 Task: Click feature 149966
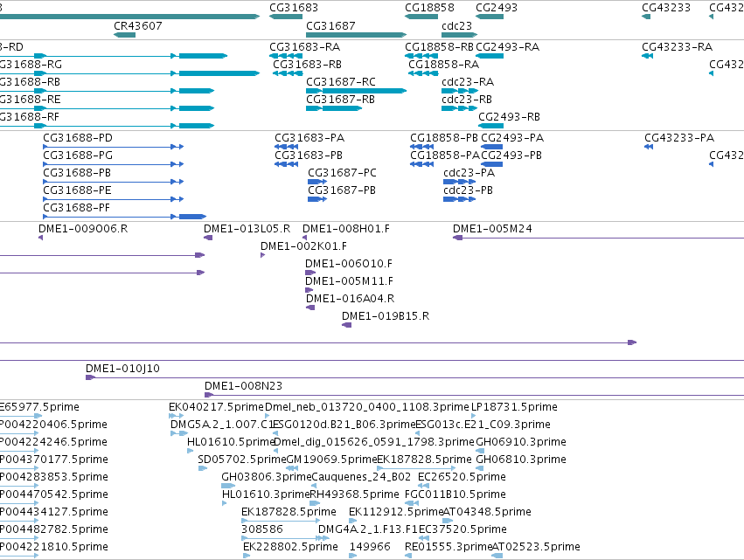[370, 547]
